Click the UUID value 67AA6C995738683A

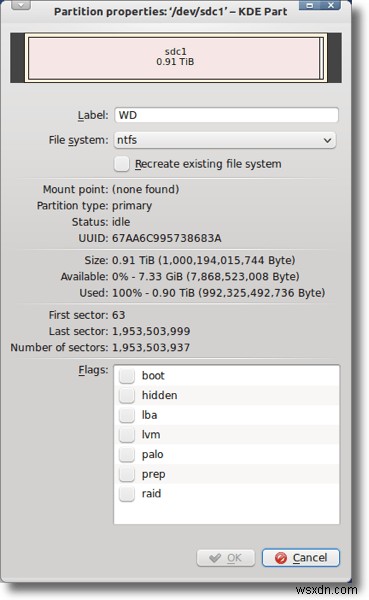pyautogui.click(x=167, y=238)
